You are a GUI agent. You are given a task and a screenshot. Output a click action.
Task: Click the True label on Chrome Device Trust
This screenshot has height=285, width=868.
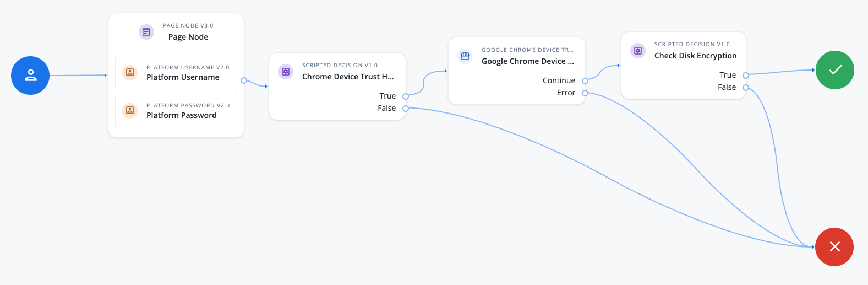click(x=387, y=96)
